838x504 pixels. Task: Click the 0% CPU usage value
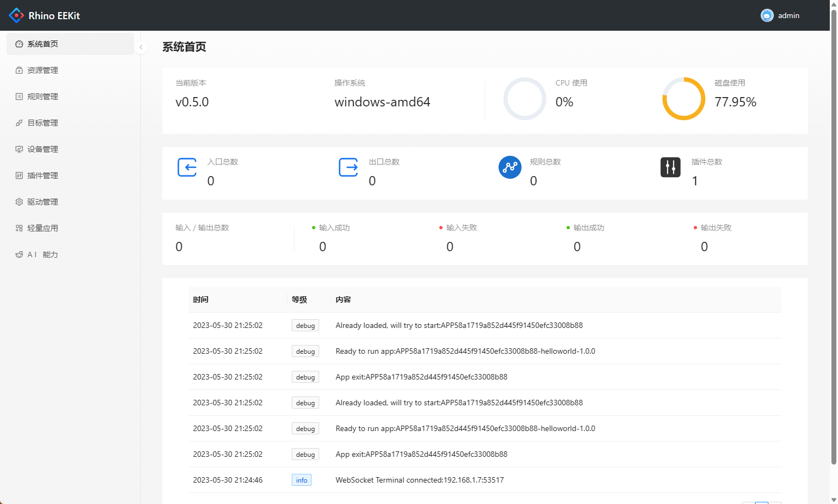pos(564,102)
